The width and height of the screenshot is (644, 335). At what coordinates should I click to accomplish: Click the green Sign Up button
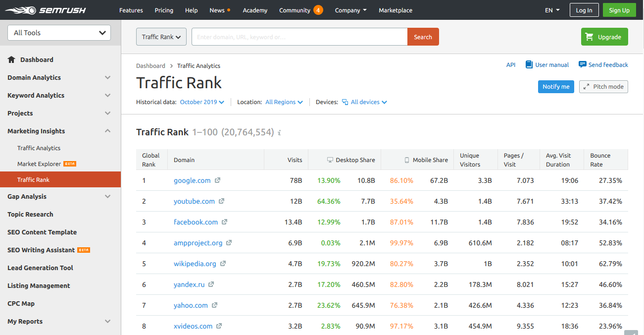pos(619,9)
